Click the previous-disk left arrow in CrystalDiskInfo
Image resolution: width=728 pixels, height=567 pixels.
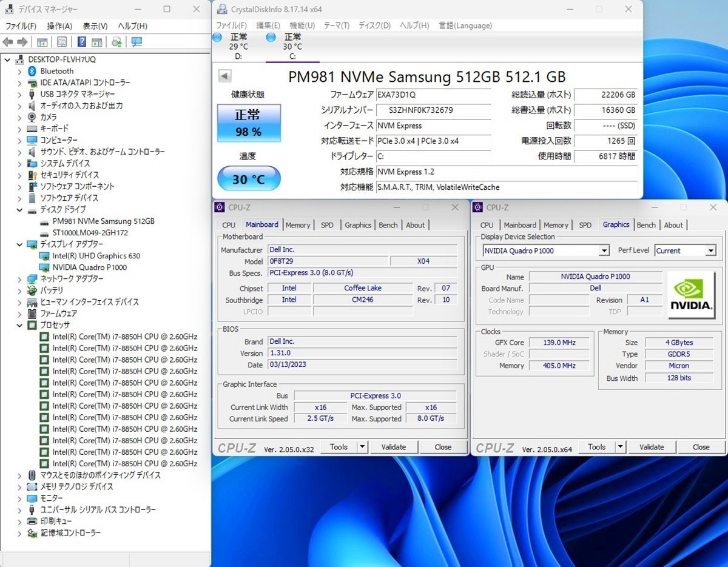[224, 76]
